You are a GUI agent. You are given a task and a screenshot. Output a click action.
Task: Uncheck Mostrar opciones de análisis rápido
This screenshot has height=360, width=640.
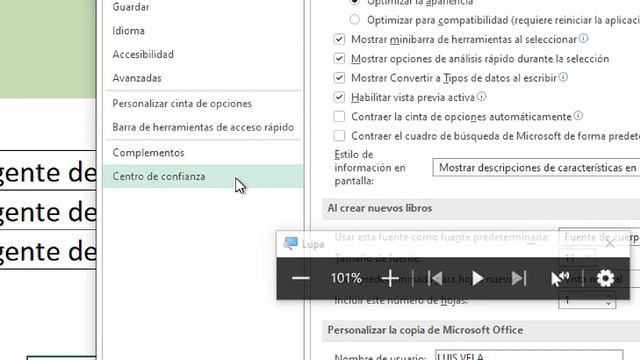339,58
